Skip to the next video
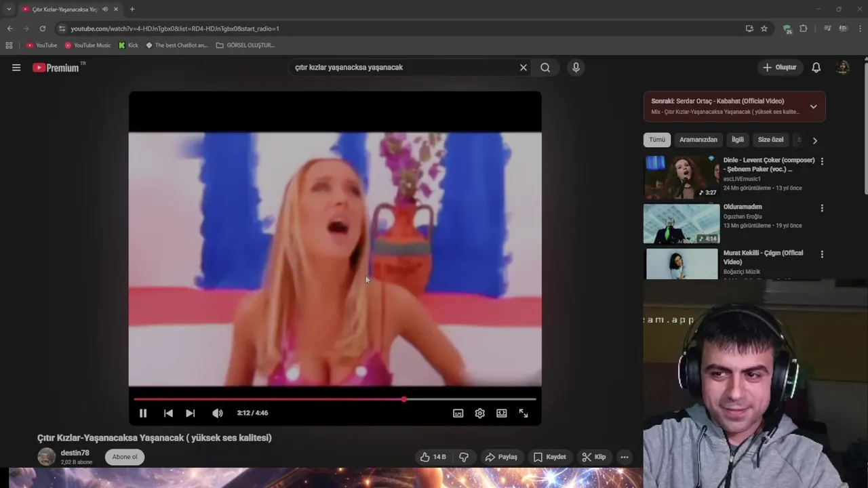The width and height of the screenshot is (868, 488). (x=191, y=413)
